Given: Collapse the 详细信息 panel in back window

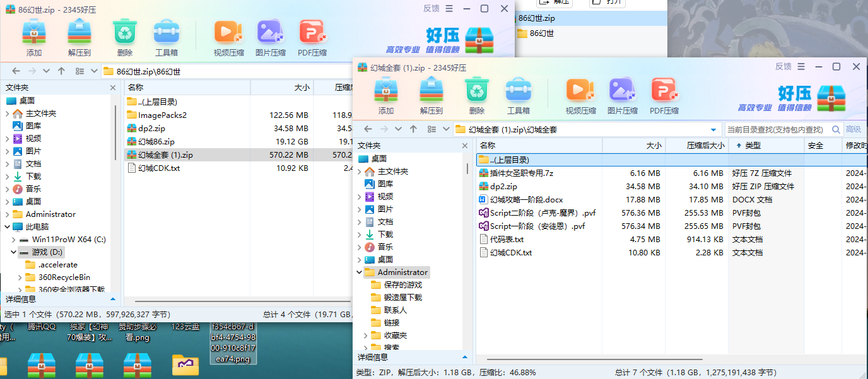Looking at the screenshot, I should pyautogui.click(x=113, y=300).
